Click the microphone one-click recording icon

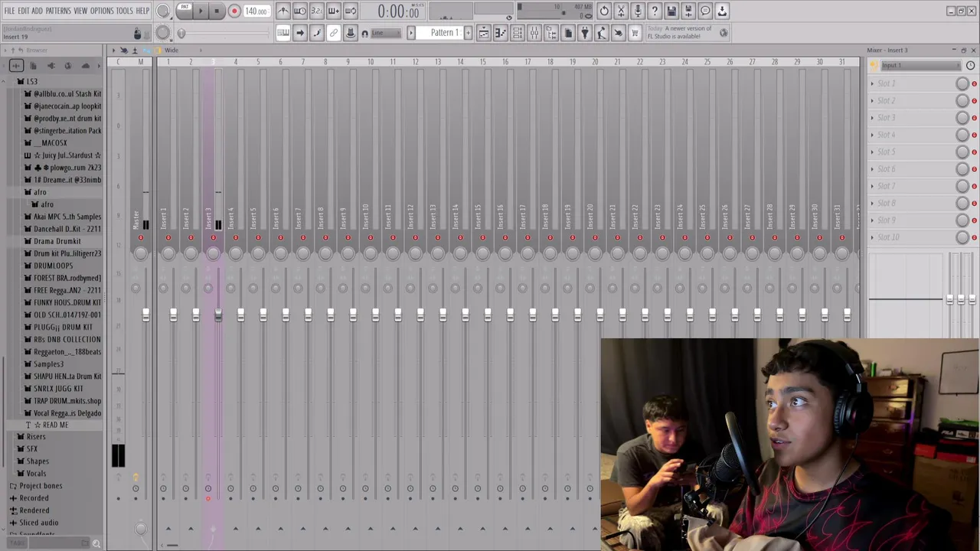(638, 11)
